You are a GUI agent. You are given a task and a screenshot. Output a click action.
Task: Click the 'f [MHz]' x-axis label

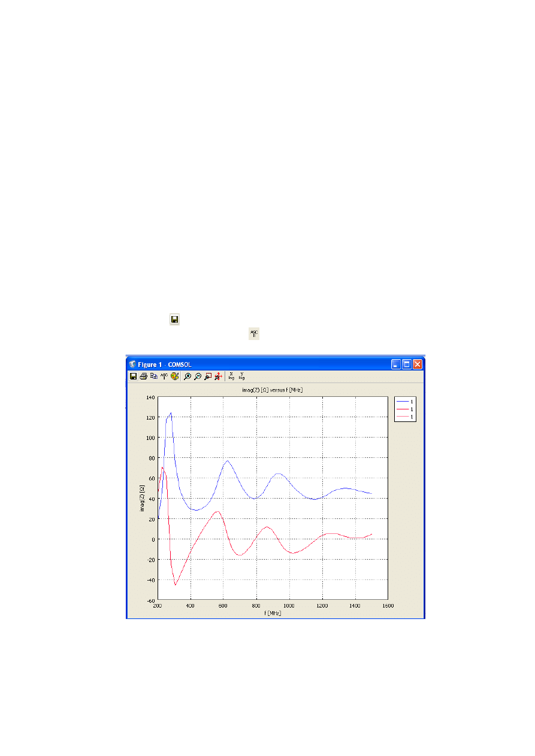click(x=272, y=613)
